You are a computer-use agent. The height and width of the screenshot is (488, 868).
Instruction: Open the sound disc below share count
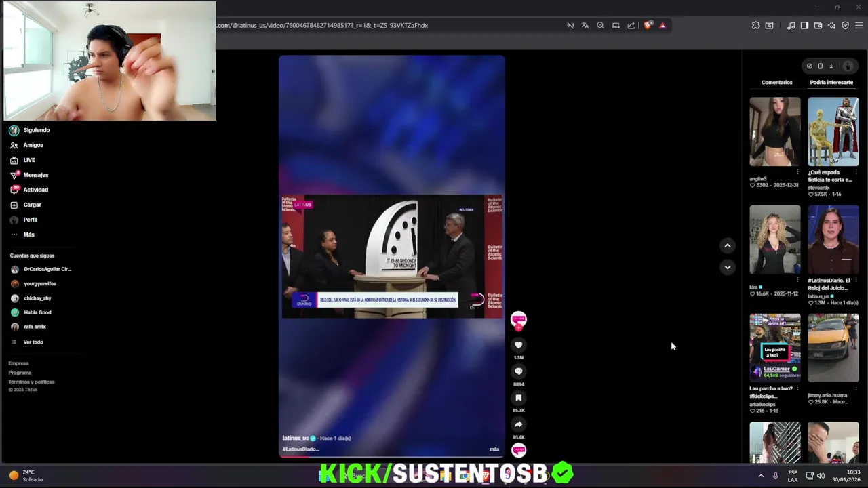click(x=518, y=450)
